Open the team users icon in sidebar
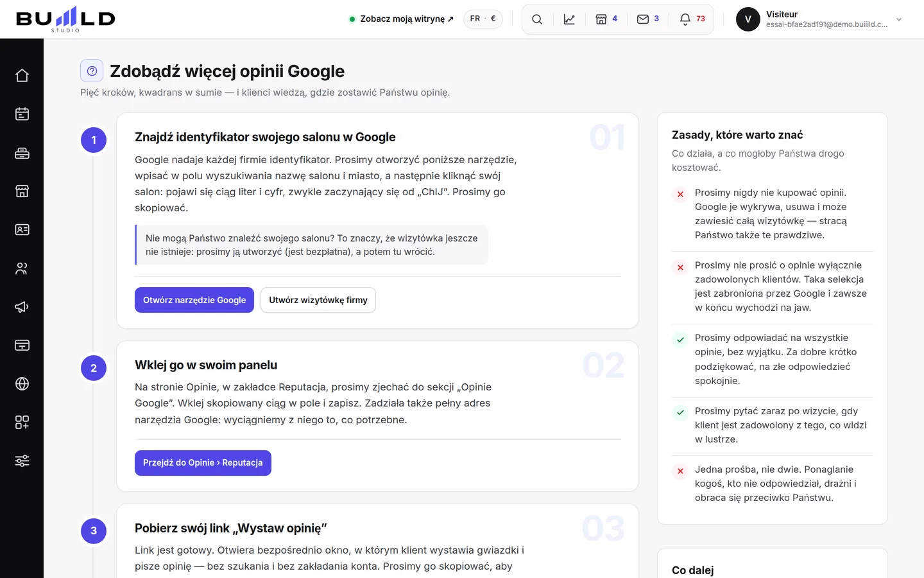 pos(22,268)
